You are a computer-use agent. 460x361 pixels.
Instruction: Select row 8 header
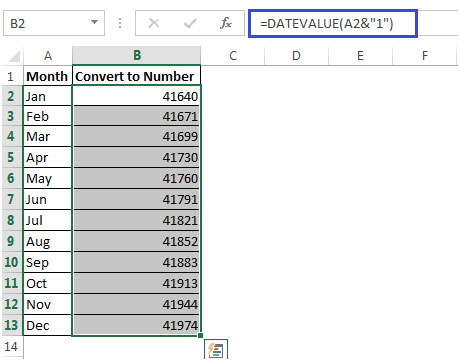click(11, 220)
